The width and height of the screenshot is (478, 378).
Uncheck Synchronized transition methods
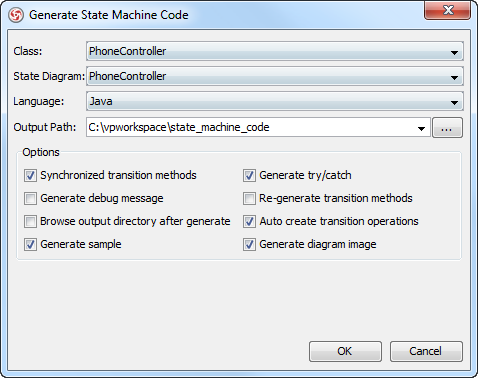30,175
